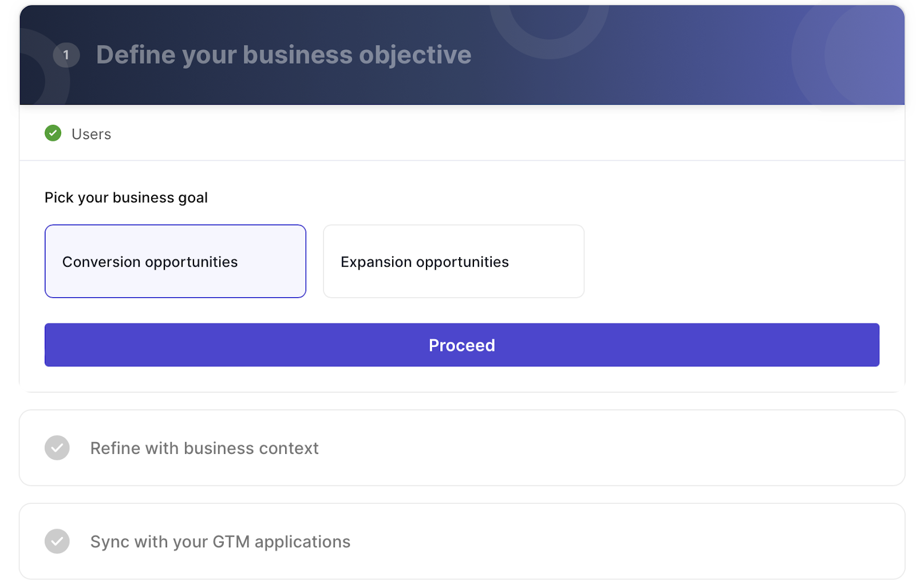Expand the "Refine with business context" step
The height and width of the screenshot is (588, 916).
204,448
